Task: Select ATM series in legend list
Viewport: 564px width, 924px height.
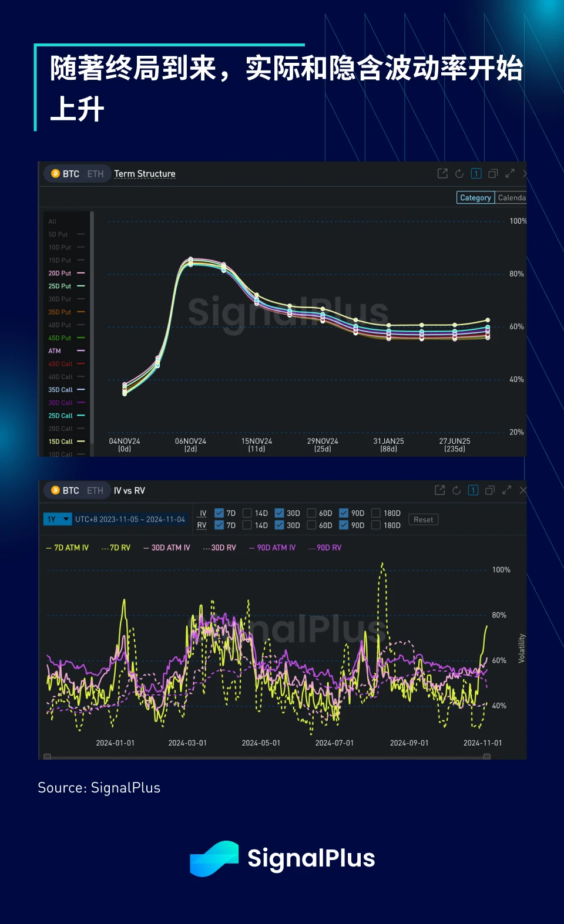Action: pyautogui.click(x=55, y=351)
